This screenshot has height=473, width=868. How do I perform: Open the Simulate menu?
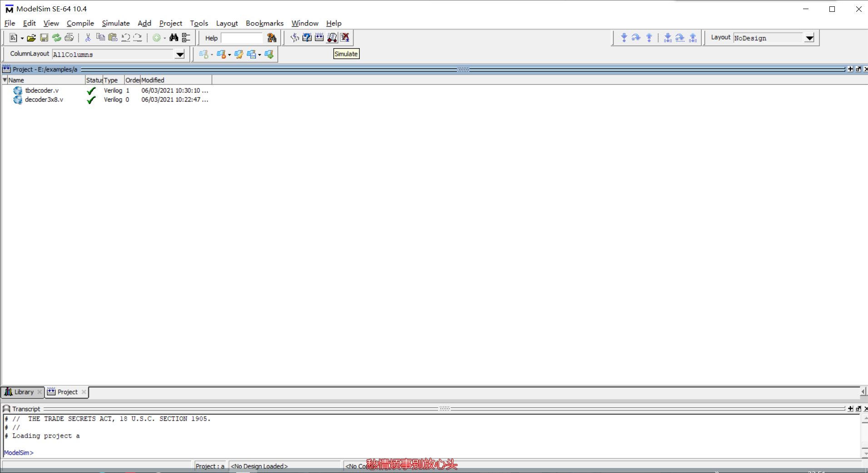click(115, 23)
